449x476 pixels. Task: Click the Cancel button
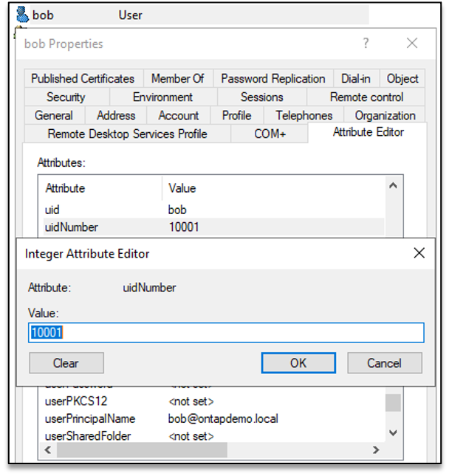pyautogui.click(x=385, y=363)
